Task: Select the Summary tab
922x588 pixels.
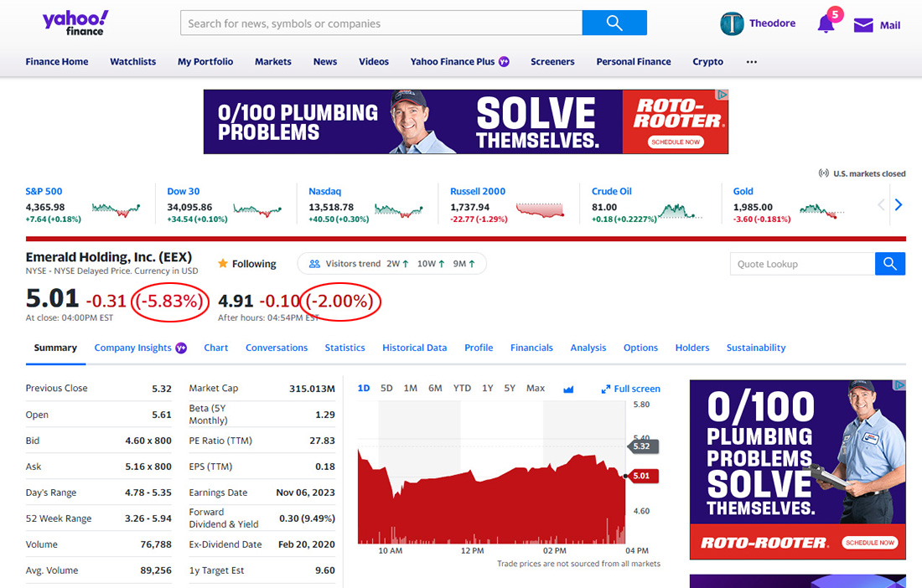Action: [55, 348]
